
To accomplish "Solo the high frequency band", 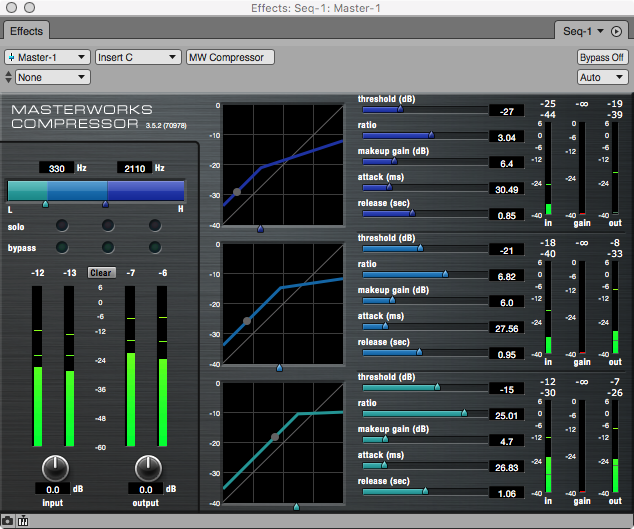I will pyautogui.click(x=155, y=225).
